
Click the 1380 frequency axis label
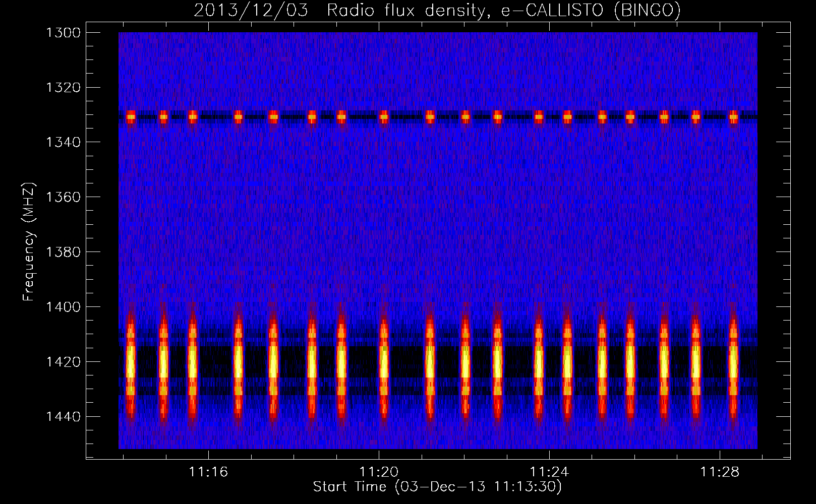click(63, 252)
